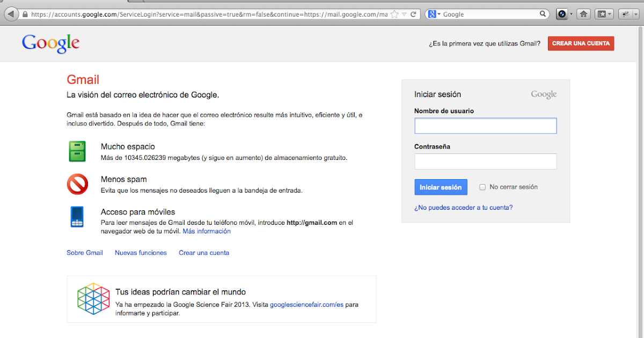Open the dropdown arrow beside the blue extension icon
This screenshot has height=338, width=644.
click(571, 14)
